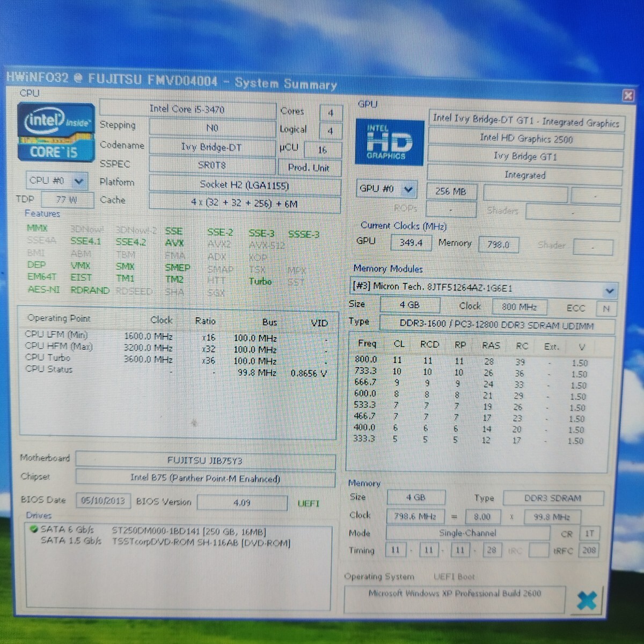The image size is (644, 644).
Task: Click the memory clock 798.6 MHz field
Action: pos(415,516)
